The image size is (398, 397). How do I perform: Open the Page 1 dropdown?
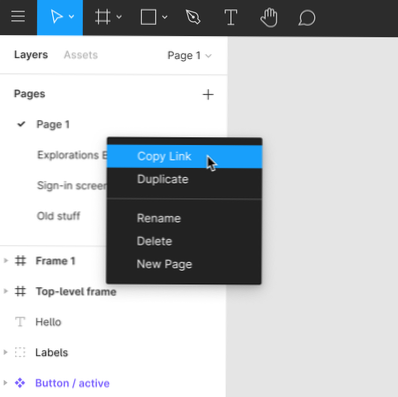click(189, 55)
